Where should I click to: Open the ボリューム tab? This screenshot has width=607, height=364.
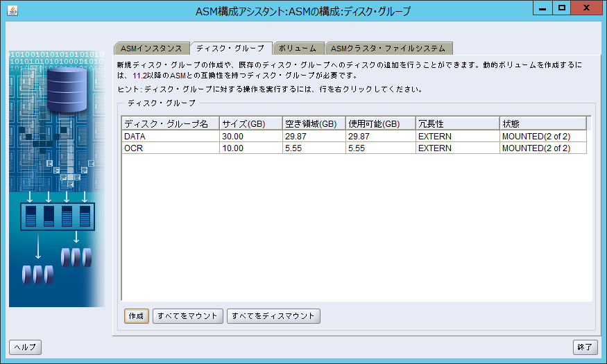(x=298, y=49)
